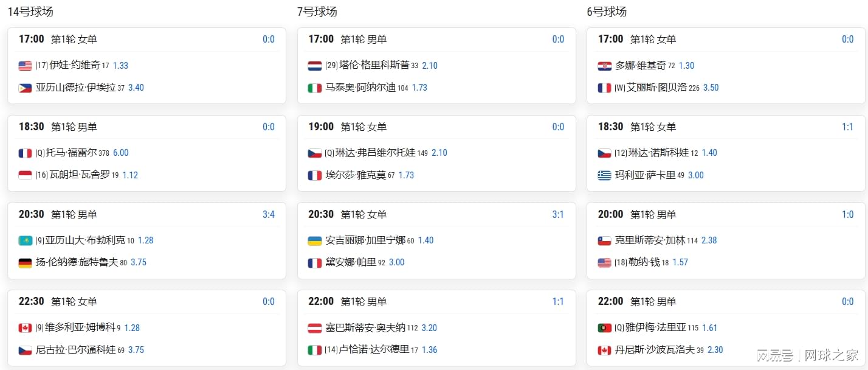Click the Netherlands flag beside 塔伦·格里科斯普
Image resolution: width=868 pixels, height=370 pixels.
[315, 66]
